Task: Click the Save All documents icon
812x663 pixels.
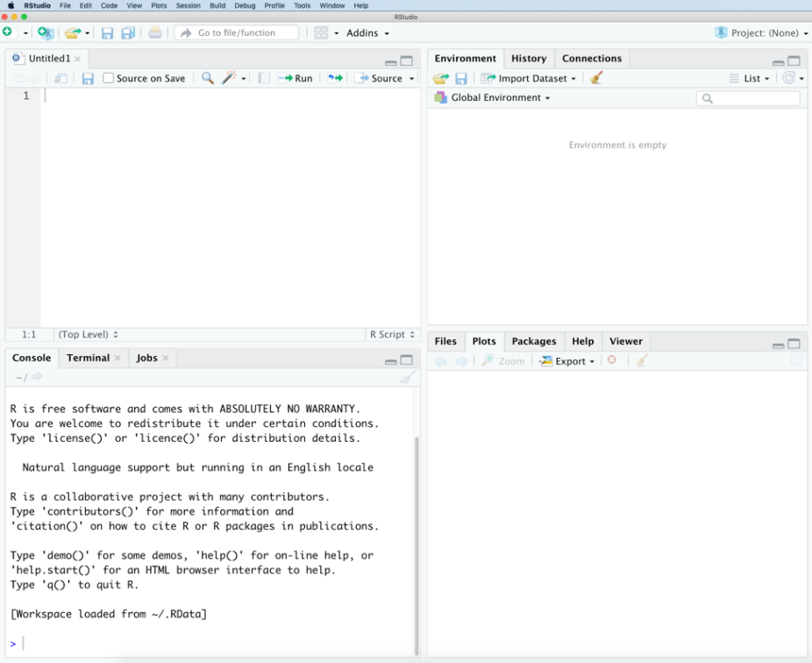Action: point(128,33)
